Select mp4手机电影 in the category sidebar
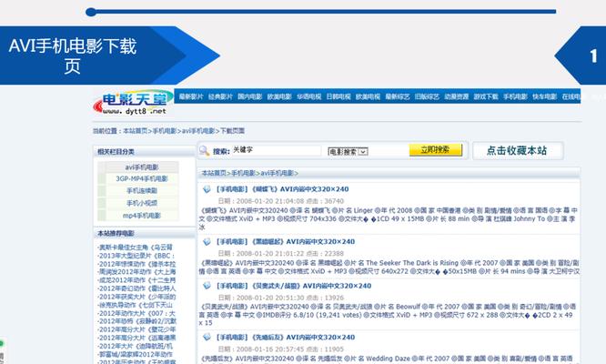606x364 pixels. click(142, 216)
